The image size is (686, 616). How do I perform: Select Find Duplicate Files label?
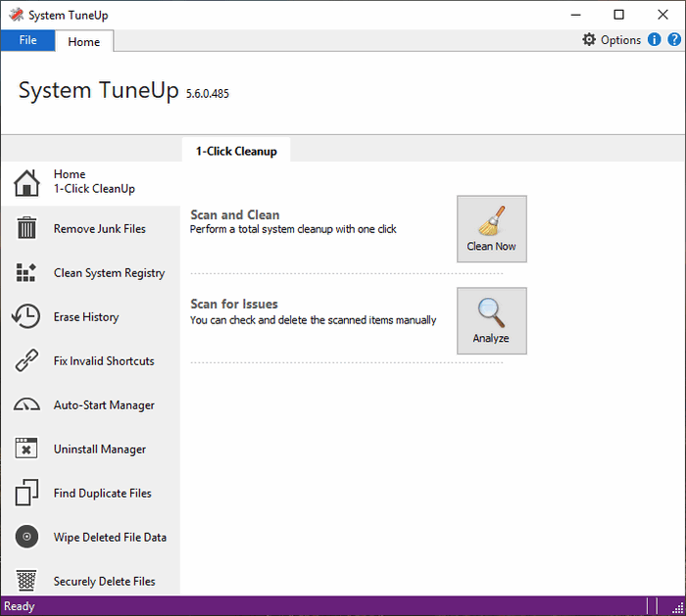[x=102, y=494]
